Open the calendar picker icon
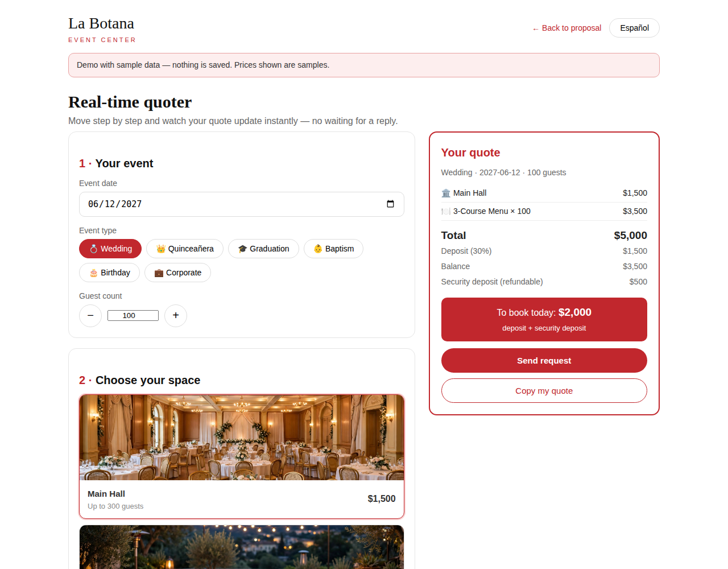 (390, 204)
